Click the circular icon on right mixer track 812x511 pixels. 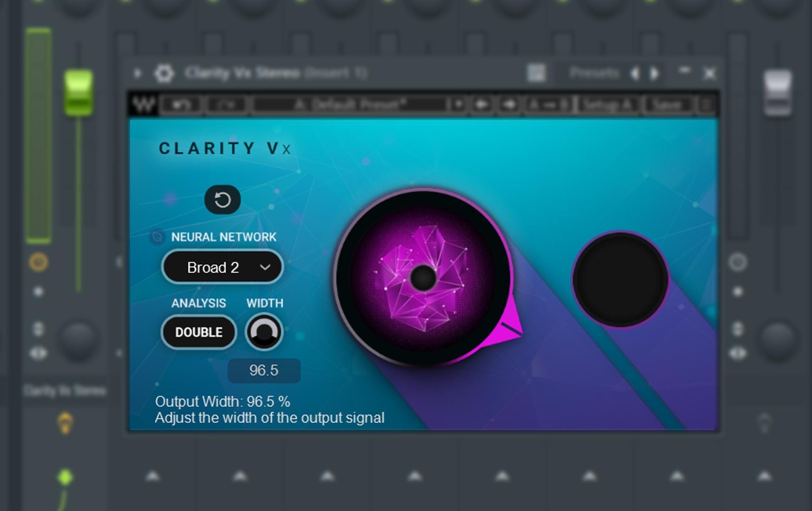738,262
